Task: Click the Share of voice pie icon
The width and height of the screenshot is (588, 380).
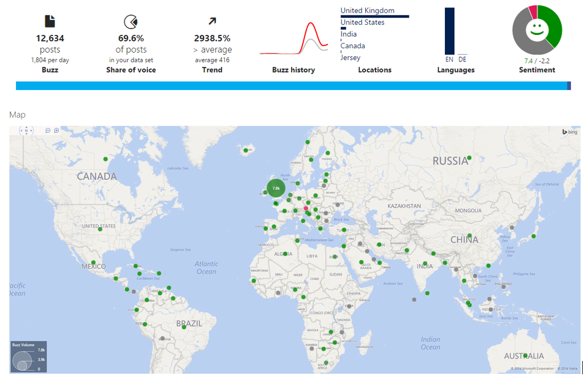Action: [x=130, y=22]
